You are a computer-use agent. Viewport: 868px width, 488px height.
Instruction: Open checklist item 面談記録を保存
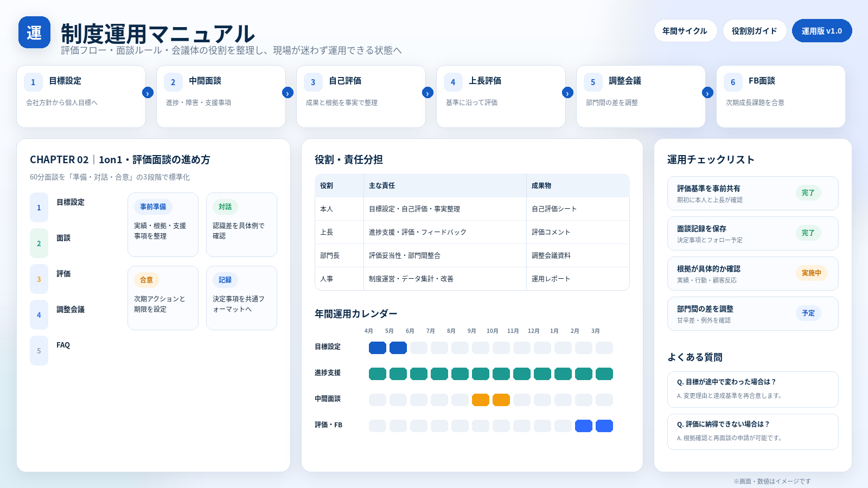[752, 234]
